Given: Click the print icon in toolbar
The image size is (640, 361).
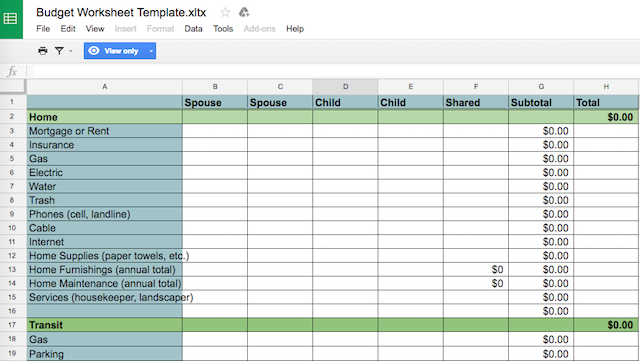Looking at the screenshot, I should pyautogui.click(x=42, y=51).
